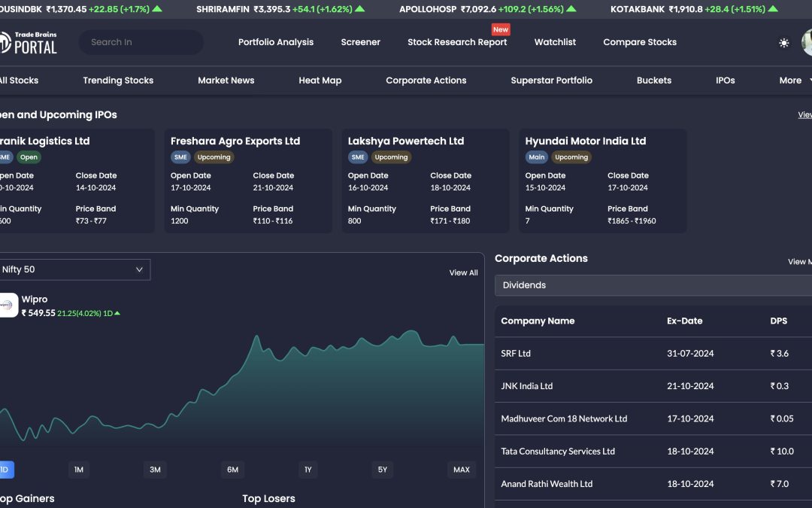The height and width of the screenshot is (508, 812).
Task: Toggle light/dark theme sun icon
Action: pyautogui.click(x=784, y=42)
